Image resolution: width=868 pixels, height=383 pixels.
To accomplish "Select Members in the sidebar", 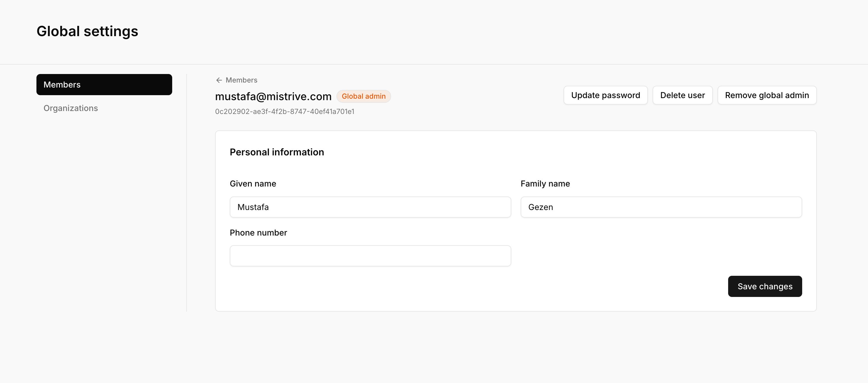I will point(62,85).
